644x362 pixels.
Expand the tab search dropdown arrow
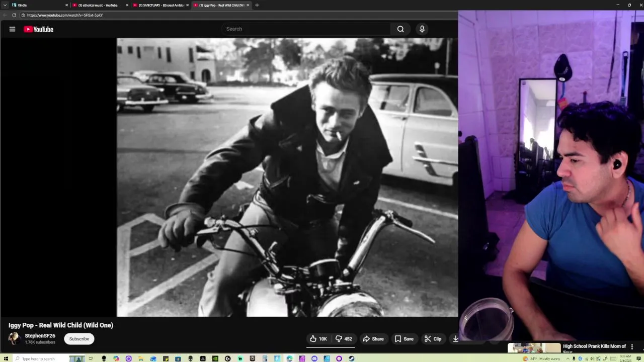tap(5, 5)
